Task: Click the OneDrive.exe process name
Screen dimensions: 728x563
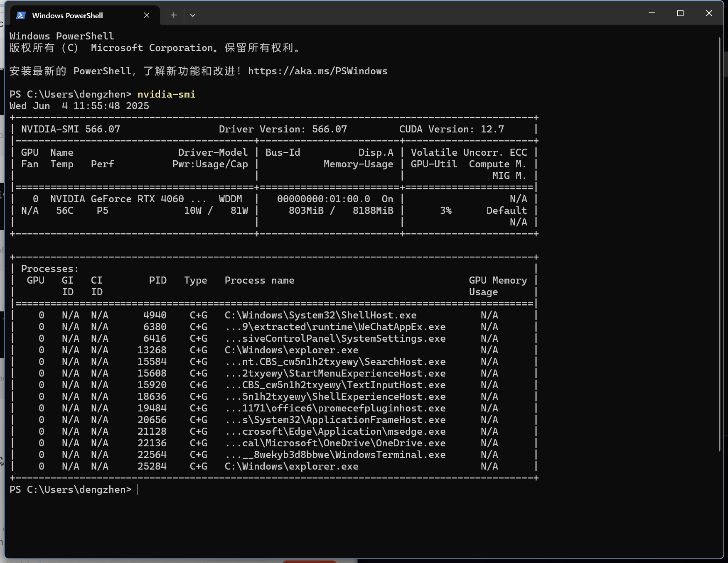Action: pyautogui.click(x=335, y=443)
